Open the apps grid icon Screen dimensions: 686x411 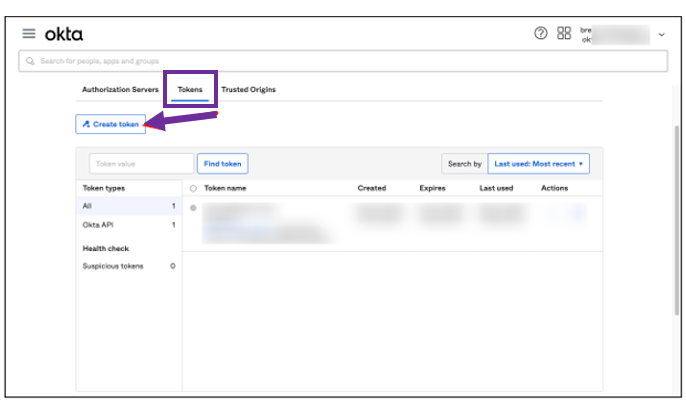(x=564, y=33)
